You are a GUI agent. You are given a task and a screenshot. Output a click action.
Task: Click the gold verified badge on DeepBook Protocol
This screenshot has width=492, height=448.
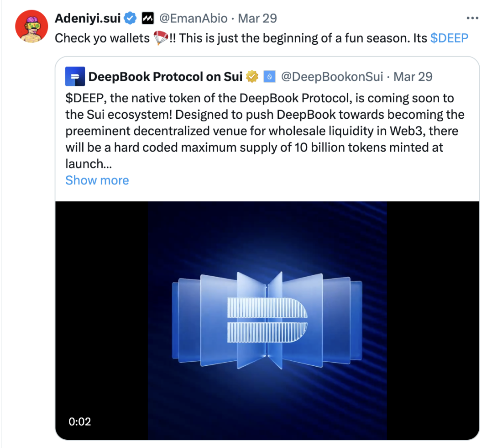pyautogui.click(x=252, y=77)
